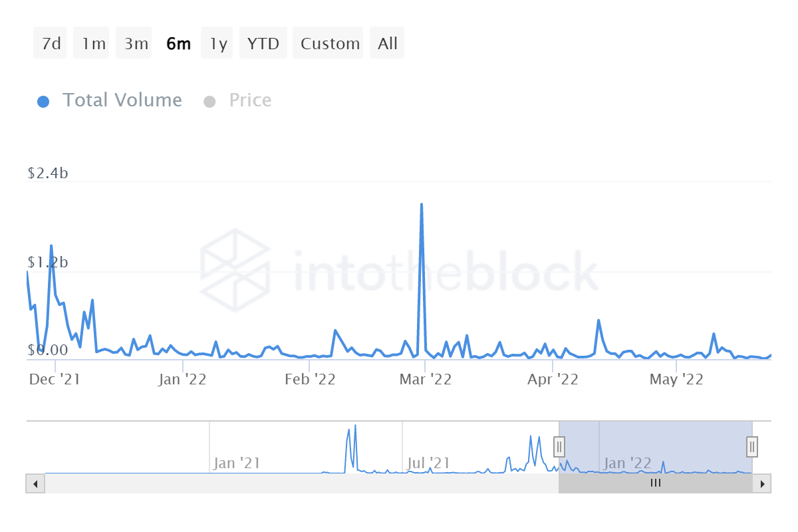Switch to 1y time range
Screen dimensions: 798x532
[218, 44]
